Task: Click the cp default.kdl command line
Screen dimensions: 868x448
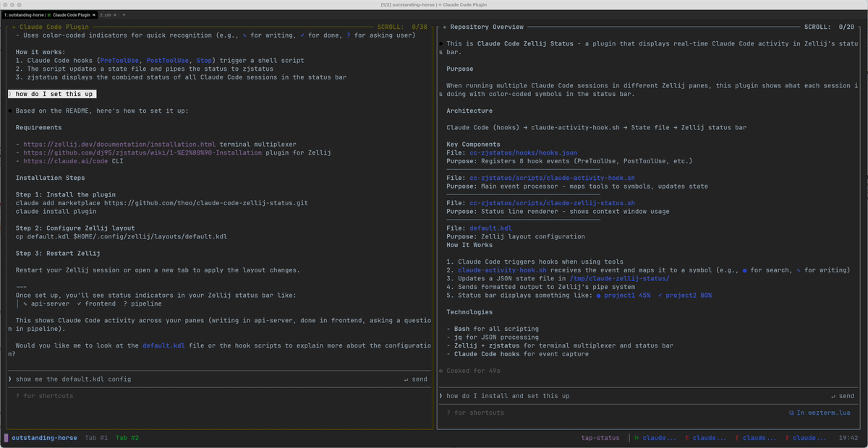Action: coord(122,237)
